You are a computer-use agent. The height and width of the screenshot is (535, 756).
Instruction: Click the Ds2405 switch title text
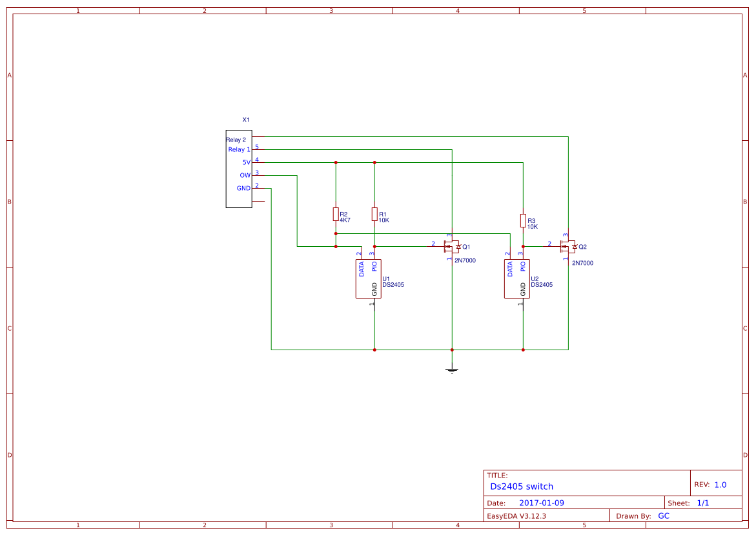[x=522, y=486]
